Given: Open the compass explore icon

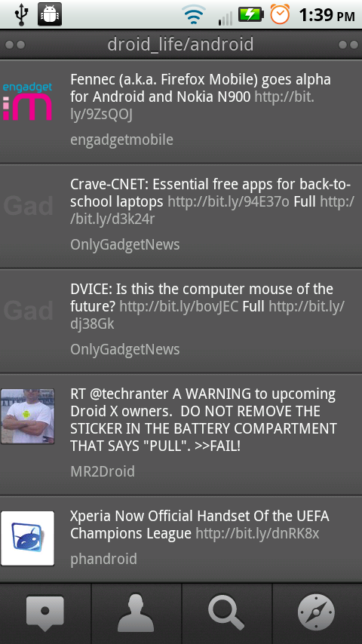Looking at the screenshot, I should pyautogui.click(x=317, y=613).
